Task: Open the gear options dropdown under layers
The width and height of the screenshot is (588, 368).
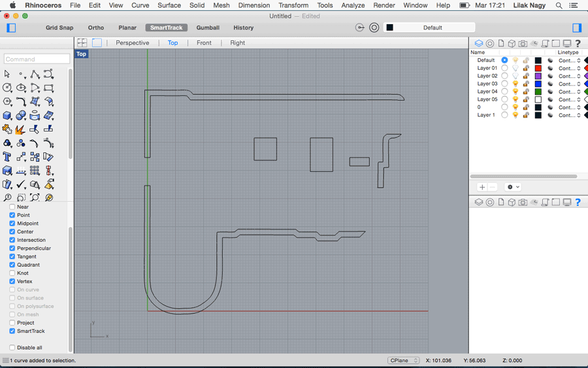Action: [513, 187]
